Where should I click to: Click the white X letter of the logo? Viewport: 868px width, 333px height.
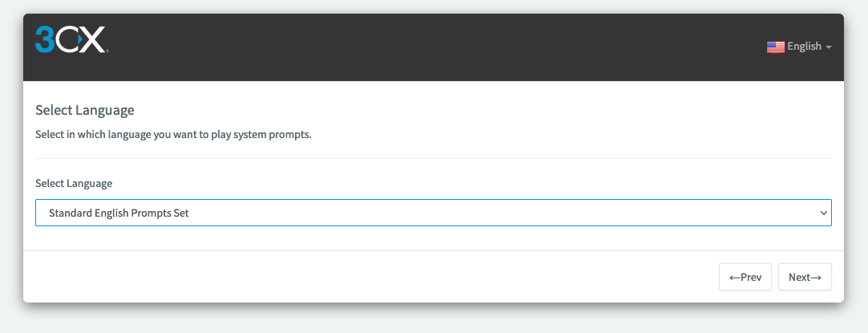[92, 39]
